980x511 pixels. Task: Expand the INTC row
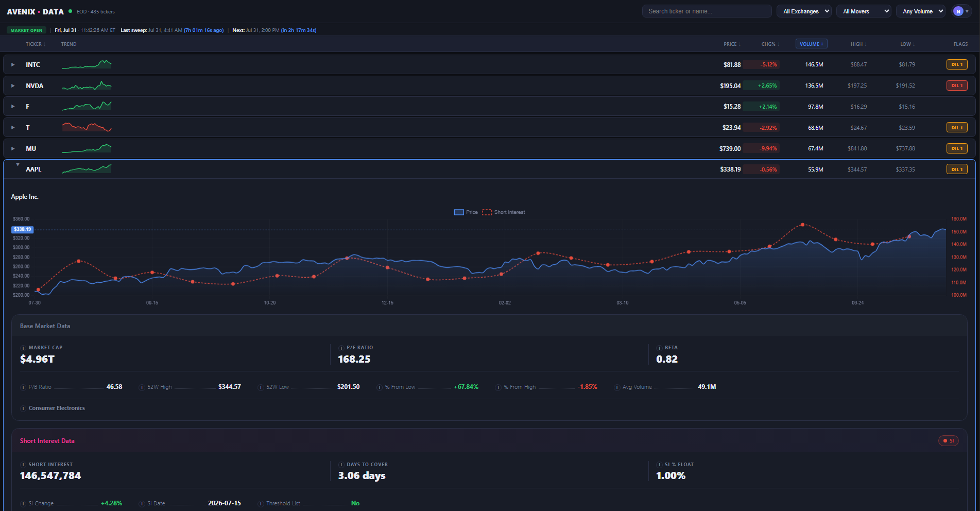(13, 64)
